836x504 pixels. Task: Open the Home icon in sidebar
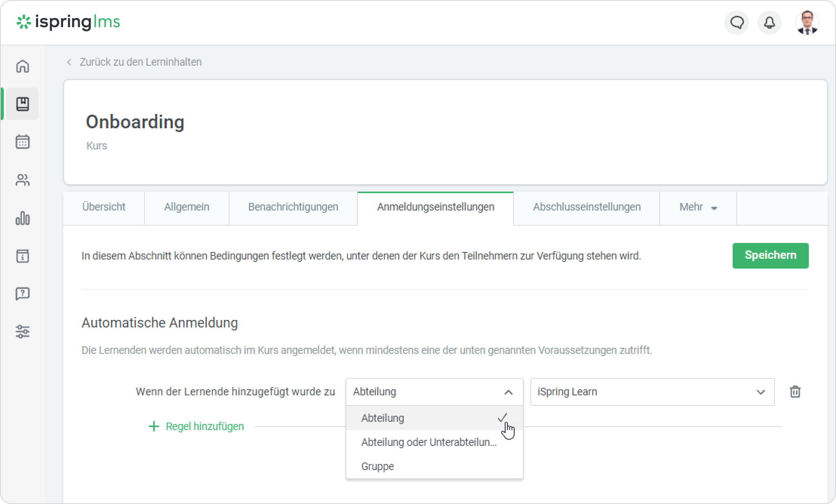pyautogui.click(x=23, y=66)
